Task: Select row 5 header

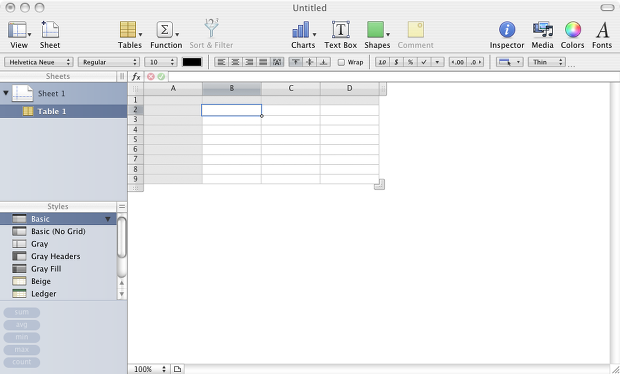Action: click(x=135, y=140)
